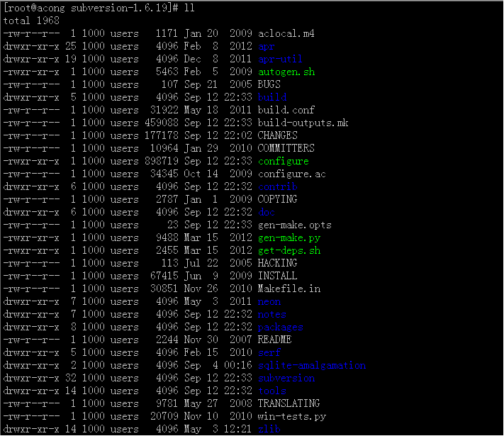Select the notes directory name
This screenshot has width=504, height=436.
point(272,314)
